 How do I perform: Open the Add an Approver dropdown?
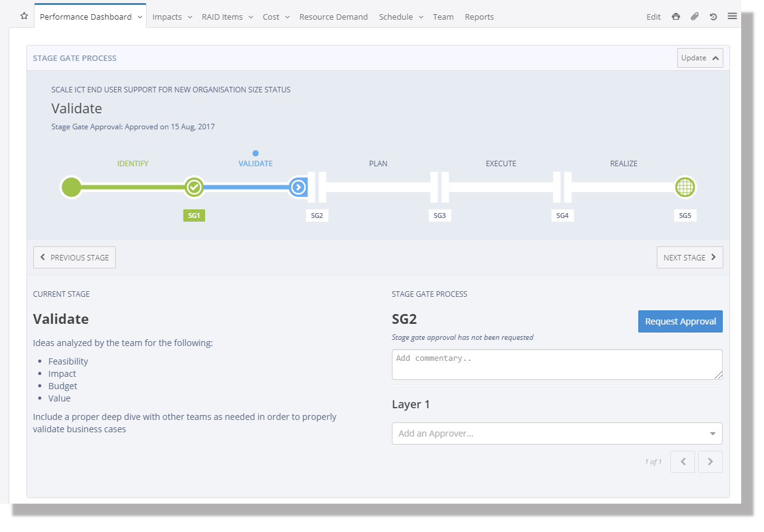click(x=556, y=433)
